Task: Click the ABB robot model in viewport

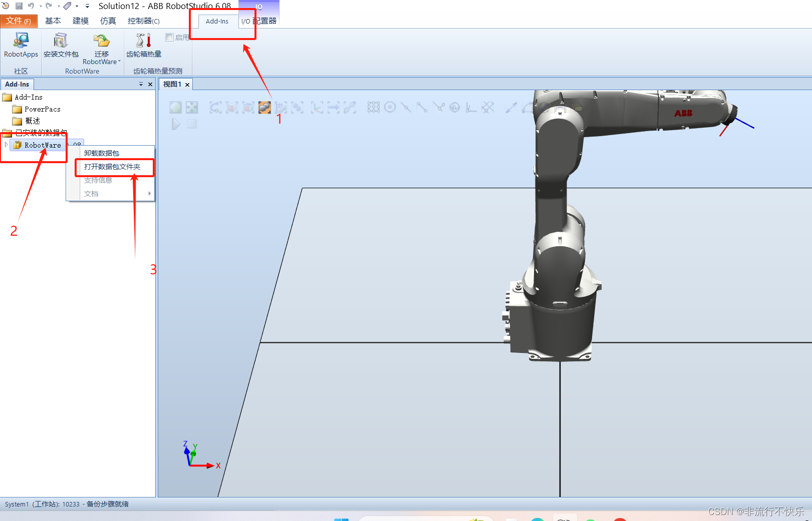Action: click(561, 225)
